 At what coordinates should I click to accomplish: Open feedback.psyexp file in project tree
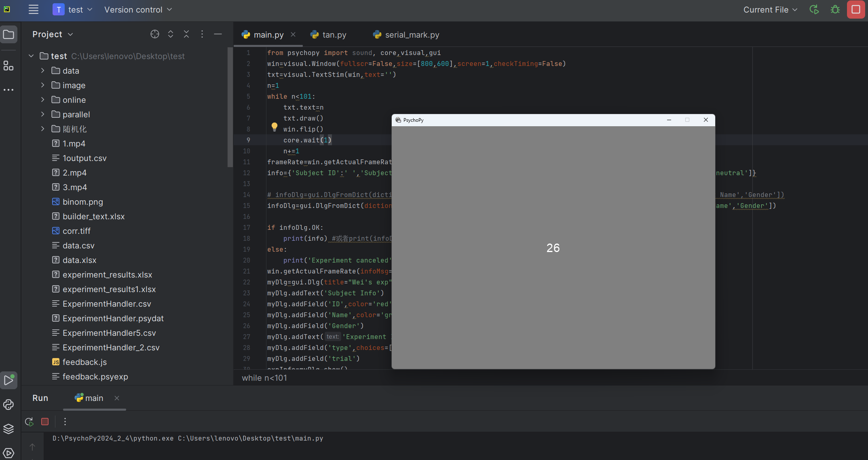pos(95,377)
